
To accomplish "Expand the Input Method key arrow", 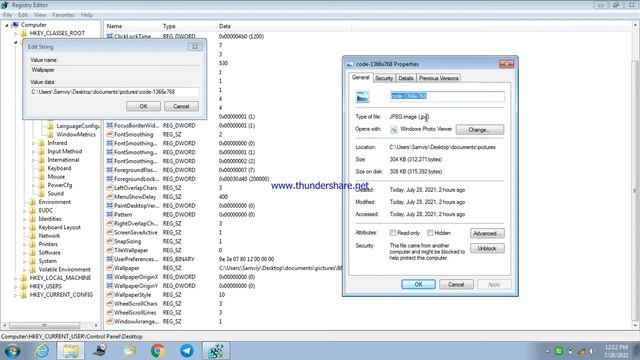I will click(x=33, y=151).
